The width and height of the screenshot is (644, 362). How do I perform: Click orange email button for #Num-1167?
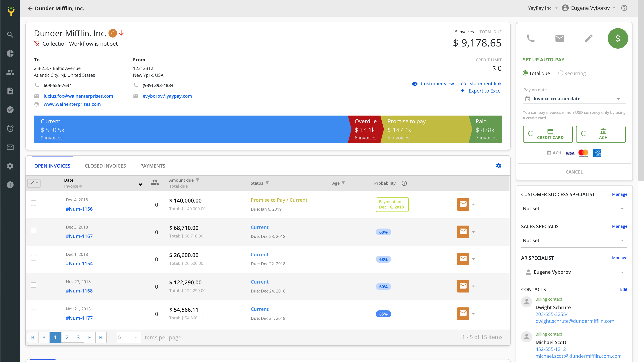point(463,232)
